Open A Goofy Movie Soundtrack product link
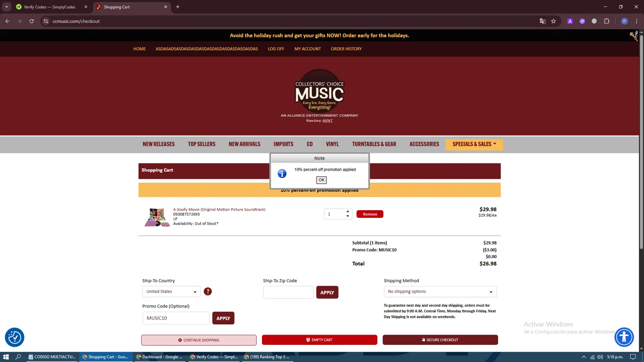Screen dimensions: 644x362 [219, 209]
